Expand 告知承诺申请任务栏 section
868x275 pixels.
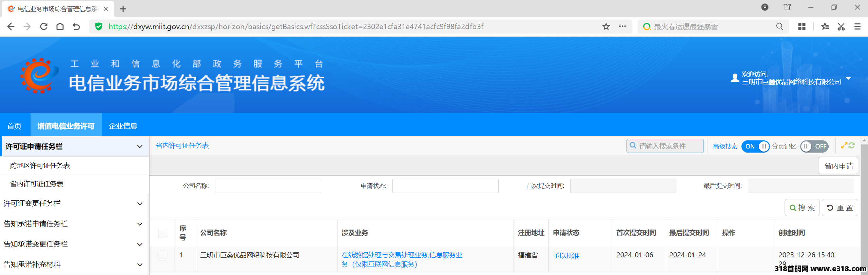point(140,224)
